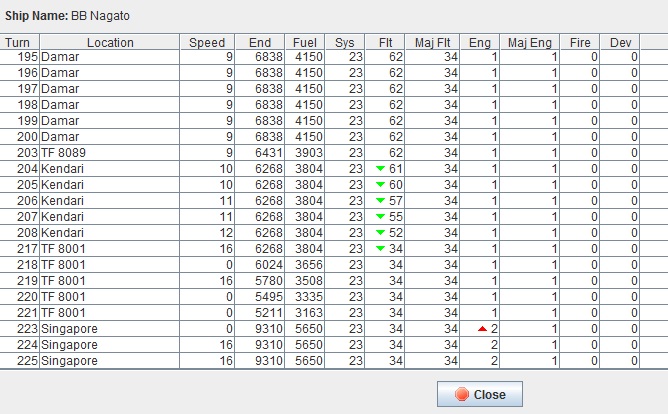668x414 pixels.
Task: Click the green down arrow in turn 208 row
Action: (x=380, y=233)
